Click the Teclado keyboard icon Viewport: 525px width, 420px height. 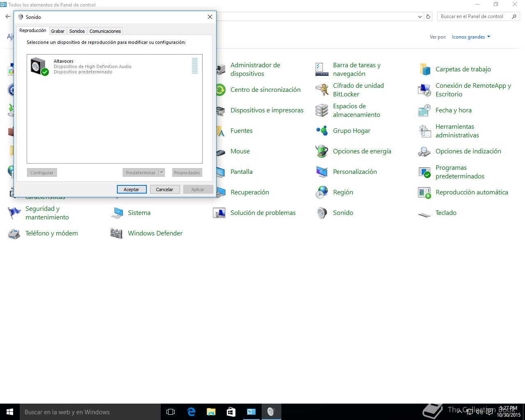point(425,214)
